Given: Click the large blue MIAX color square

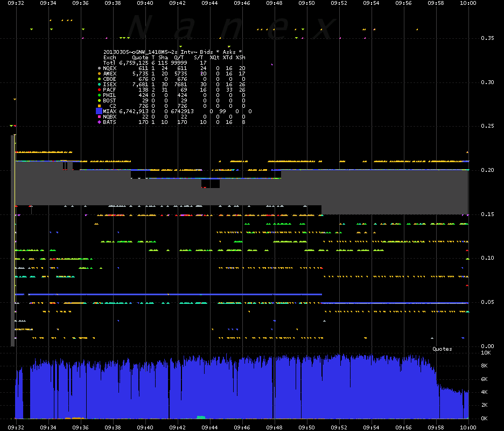Looking at the screenshot, I should click(99, 112).
